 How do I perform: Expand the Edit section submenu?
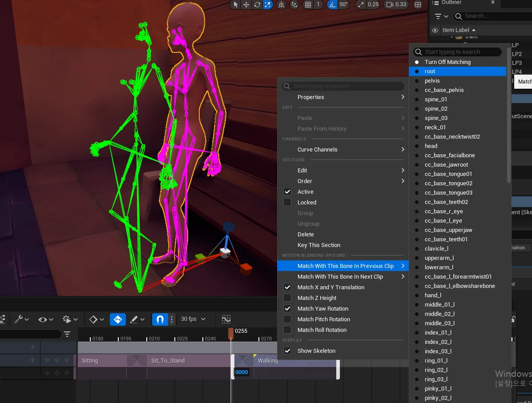point(343,171)
